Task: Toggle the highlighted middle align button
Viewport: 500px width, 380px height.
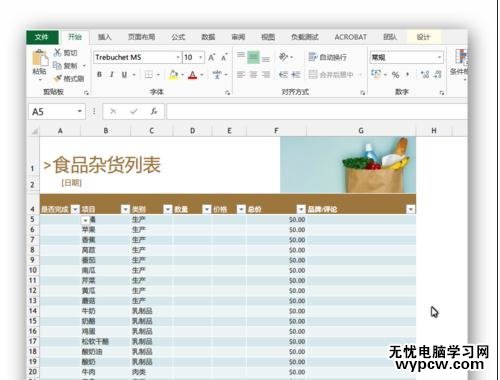Action: [253, 57]
